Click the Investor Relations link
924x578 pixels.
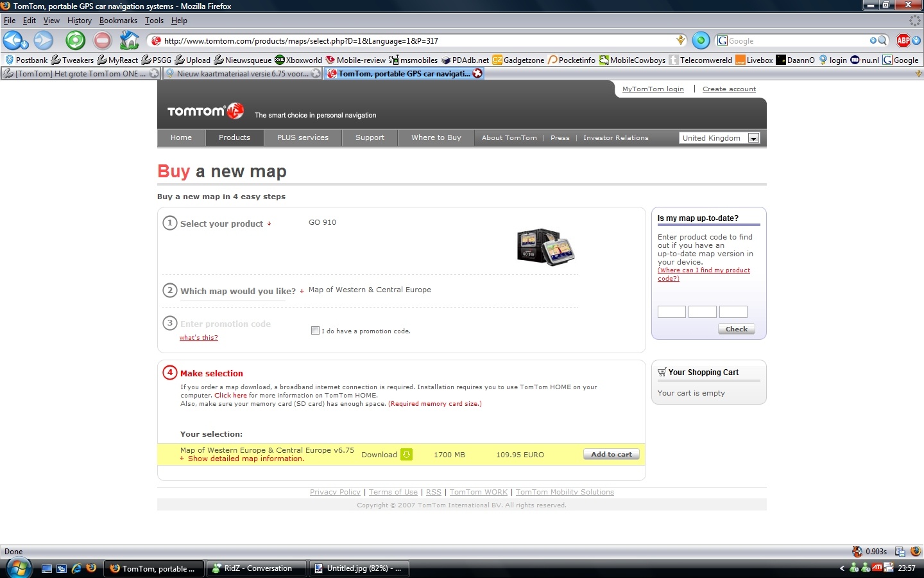(616, 138)
